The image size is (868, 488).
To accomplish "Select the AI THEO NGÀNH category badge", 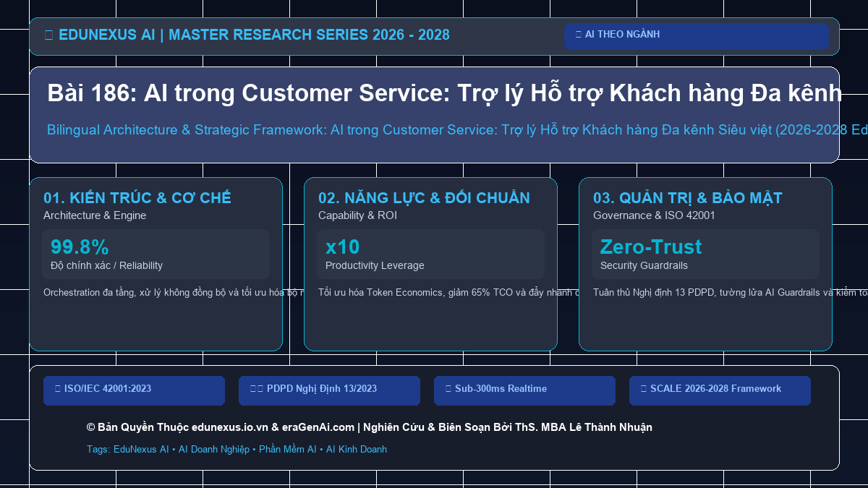I will coord(697,36).
